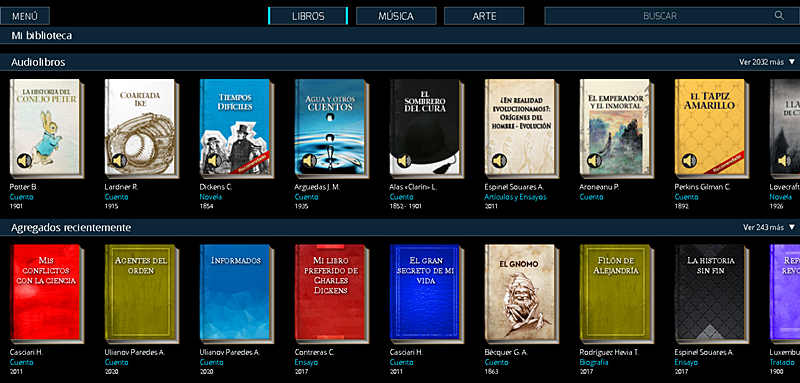Select the Agregados recientemente section title
The width and height of the screenshot is (800, 383).
[71, 227]
